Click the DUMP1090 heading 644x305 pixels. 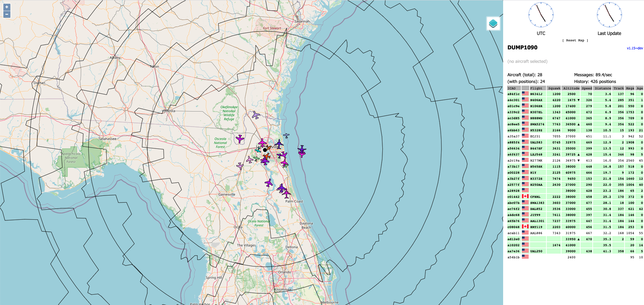pyautogui.click(x=522, y=47)
